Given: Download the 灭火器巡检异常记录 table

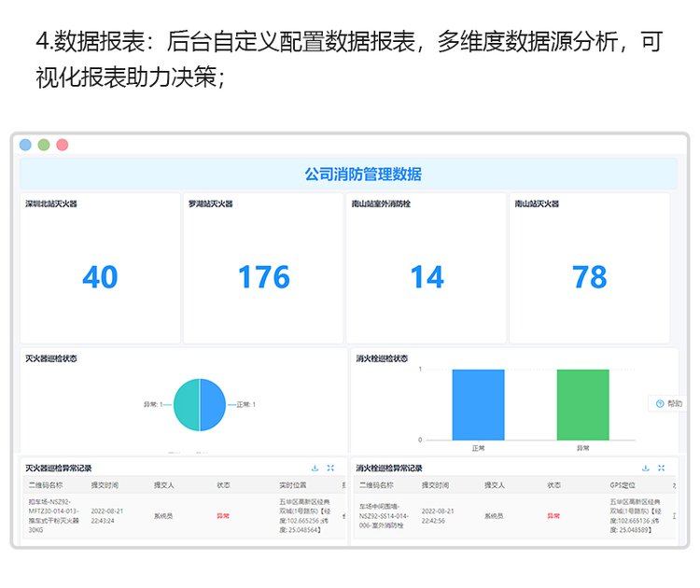Looking at the screenshot, I should [x=315, y=468].
